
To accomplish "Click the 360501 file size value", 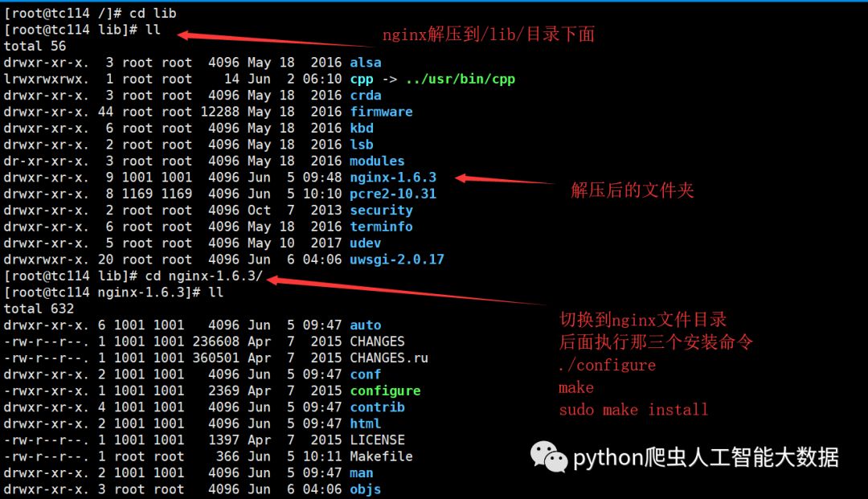I will click(216, 358).
